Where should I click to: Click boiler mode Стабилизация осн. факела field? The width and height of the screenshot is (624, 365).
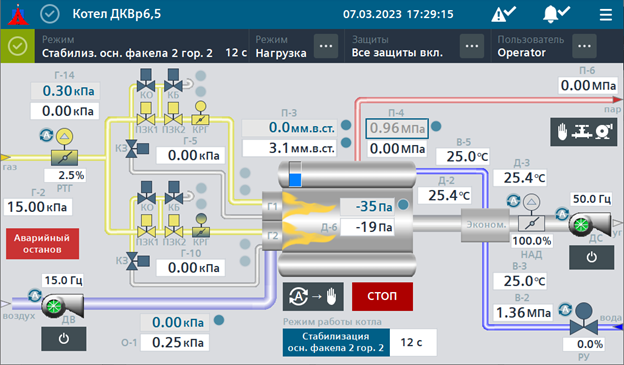pyautogui.click(x=336, y=342)
